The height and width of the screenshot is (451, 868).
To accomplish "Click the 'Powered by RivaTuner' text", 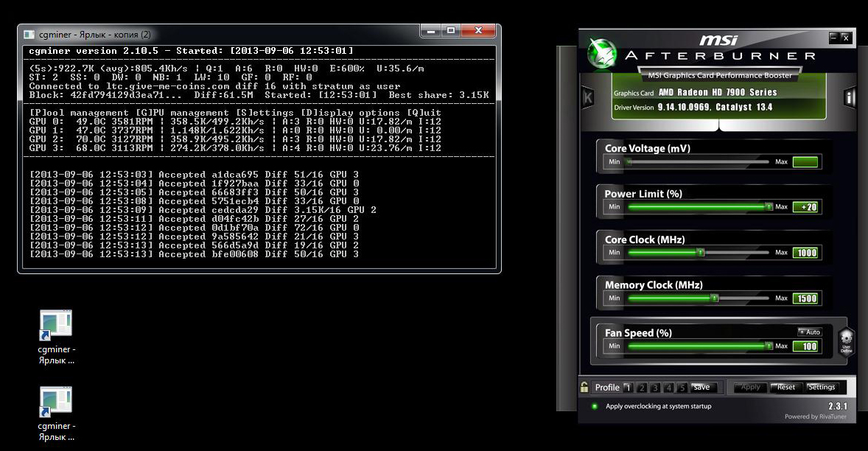I will (x=816, y=416).
